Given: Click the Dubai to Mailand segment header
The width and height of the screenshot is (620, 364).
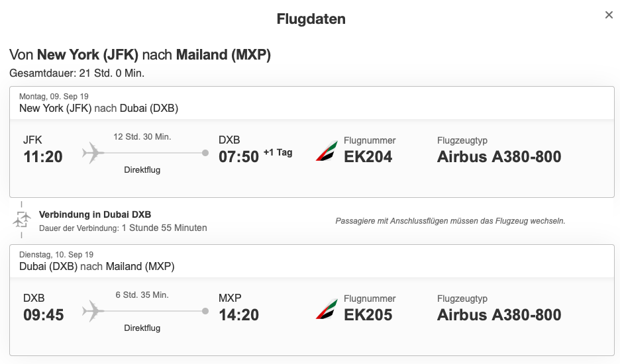Looking at the screenshot, I should point(97,266).
